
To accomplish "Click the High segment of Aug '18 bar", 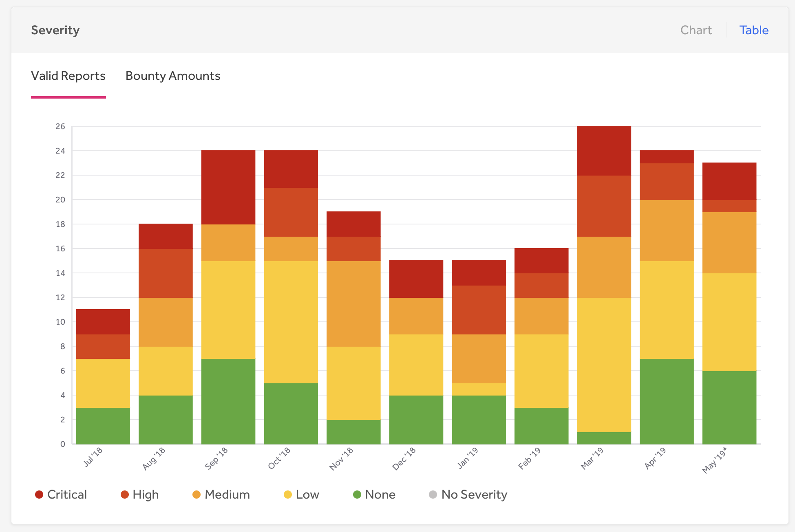I will pyautogui.click(x=166, y=273).
